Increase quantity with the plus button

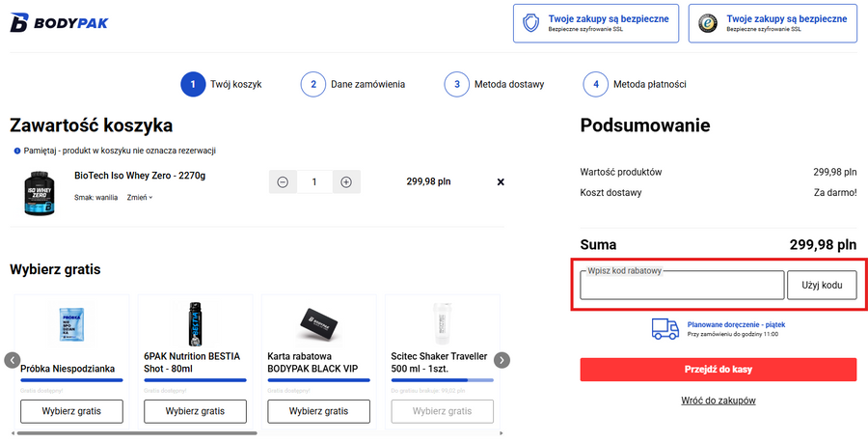[346, 181]
